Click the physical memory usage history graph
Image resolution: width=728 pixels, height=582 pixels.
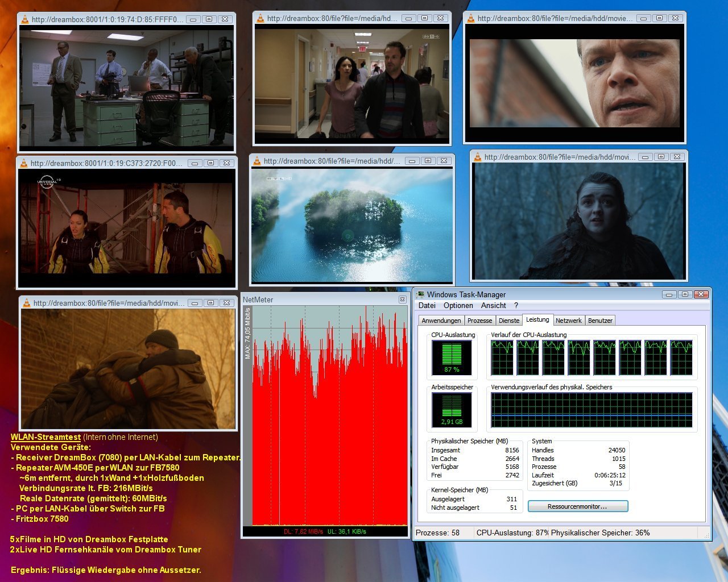coord(591,410)
